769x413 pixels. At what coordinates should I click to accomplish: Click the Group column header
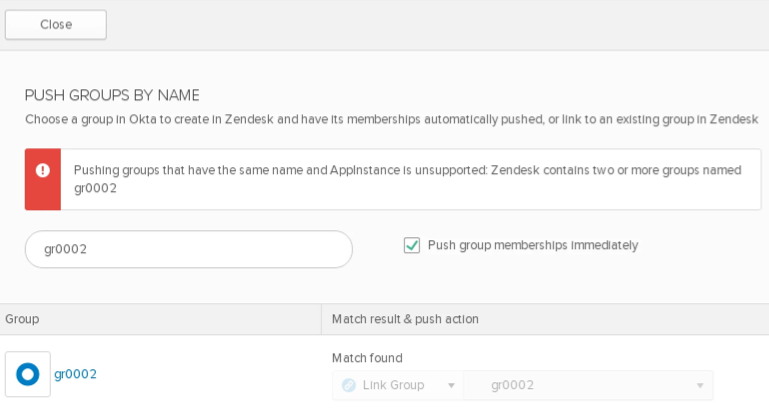click(x=22, y=319)
